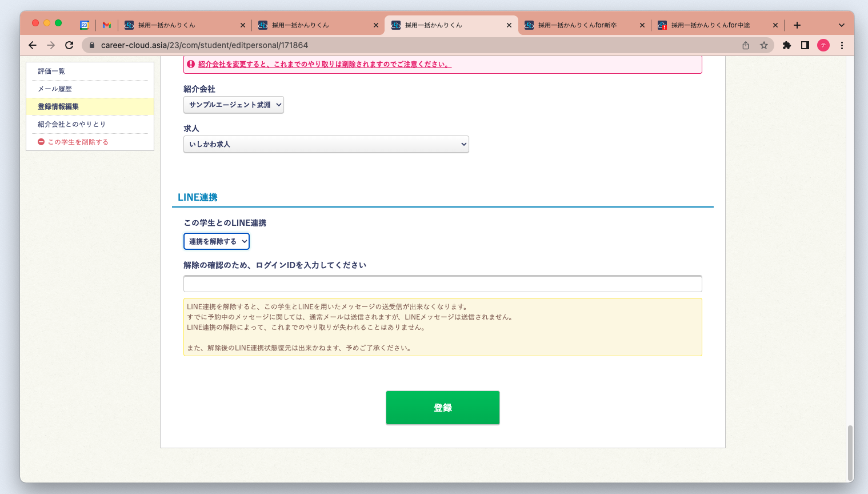This screenshot has width=868, height=494.
Task: Expand the 紹介会社 dropdown
Action: 233,105
